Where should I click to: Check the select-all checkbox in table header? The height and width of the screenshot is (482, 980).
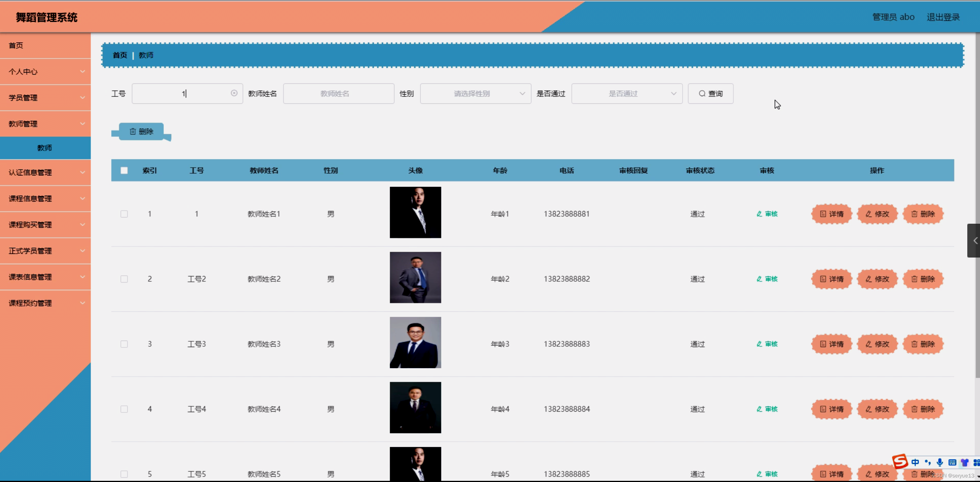tap(124, 170)
